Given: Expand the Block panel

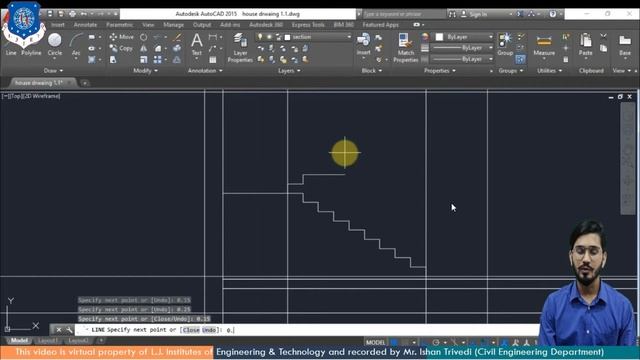Looking at the screenshot, I should click(371, 71).
